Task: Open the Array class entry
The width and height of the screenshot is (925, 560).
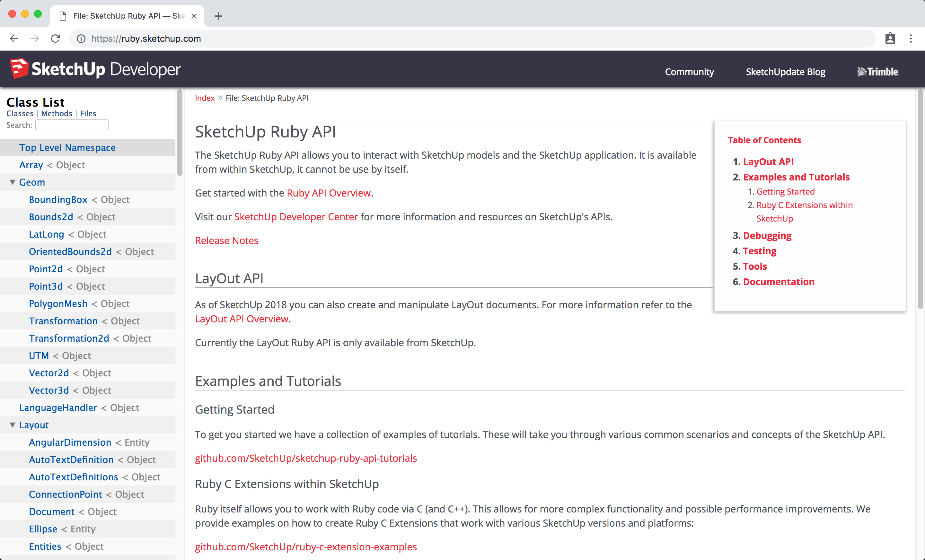Action: 31,165
